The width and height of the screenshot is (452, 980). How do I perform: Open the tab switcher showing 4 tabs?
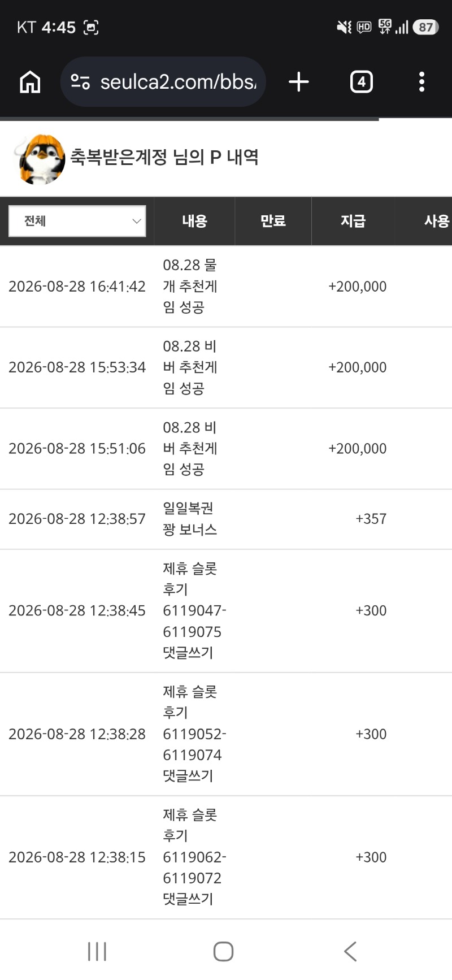point(362,82)
